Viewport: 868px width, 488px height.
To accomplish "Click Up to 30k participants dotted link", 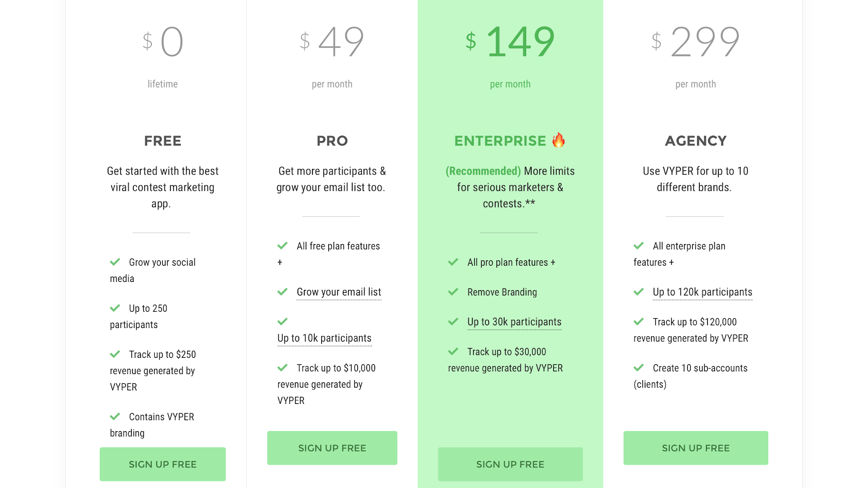I will point(514,322).
